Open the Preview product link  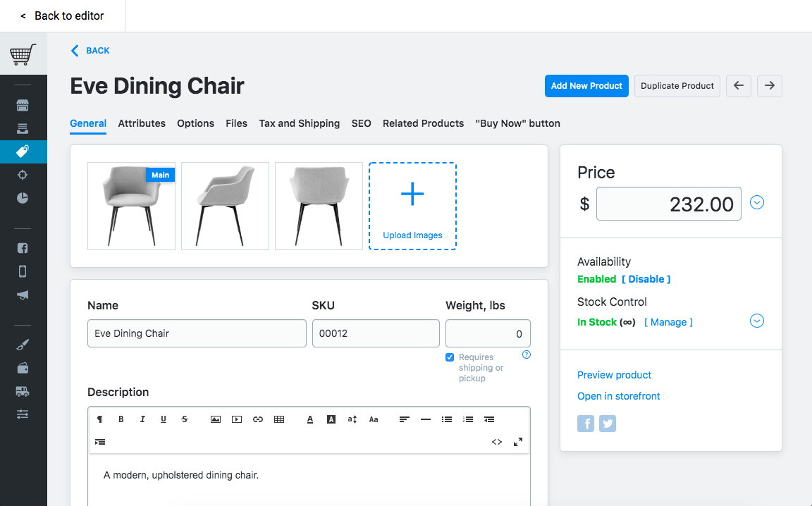(x=614, y=375)
